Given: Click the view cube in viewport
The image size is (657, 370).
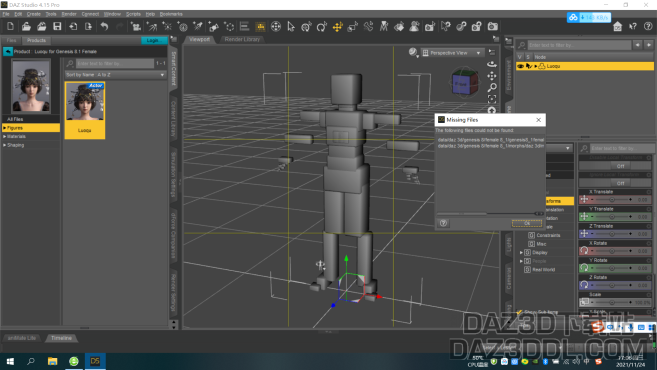Looking at the screenshot, I should pos(464,83).
